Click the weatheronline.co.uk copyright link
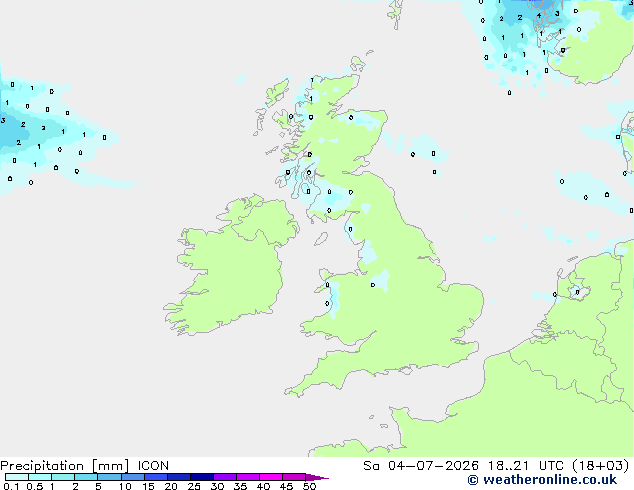The width and height of the screenshot is (634, 490). click(542, 480)
